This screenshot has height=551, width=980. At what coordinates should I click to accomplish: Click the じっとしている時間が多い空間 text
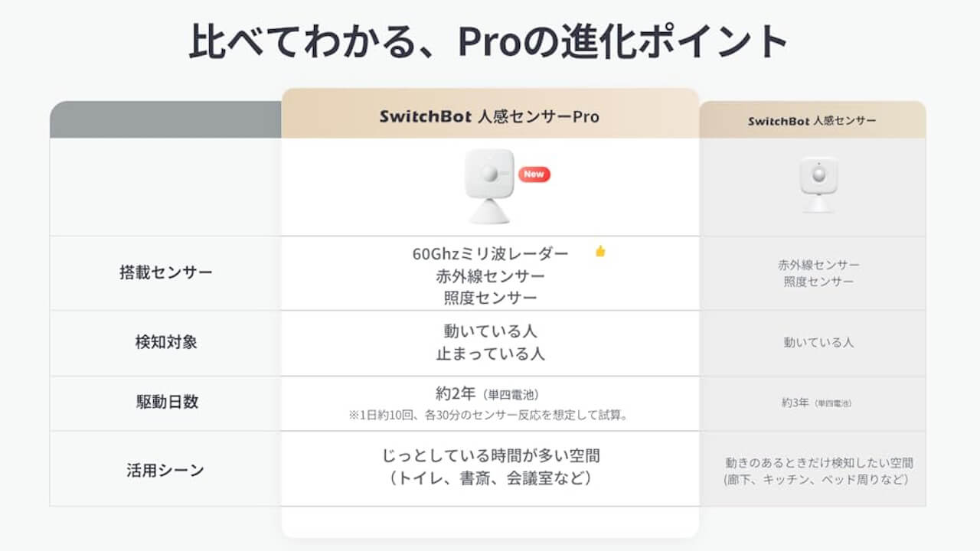point(490,456)
